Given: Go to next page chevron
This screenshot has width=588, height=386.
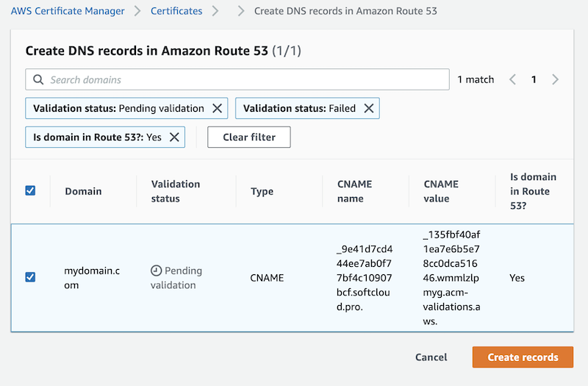Looking at the screenshot, I should click(x=556, y=79).
